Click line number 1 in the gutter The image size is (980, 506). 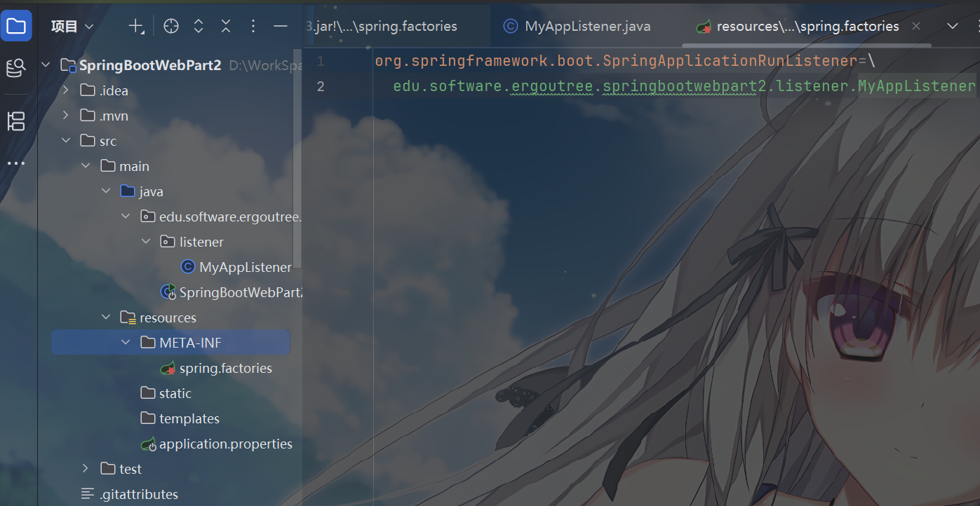(x=321, y=61)
